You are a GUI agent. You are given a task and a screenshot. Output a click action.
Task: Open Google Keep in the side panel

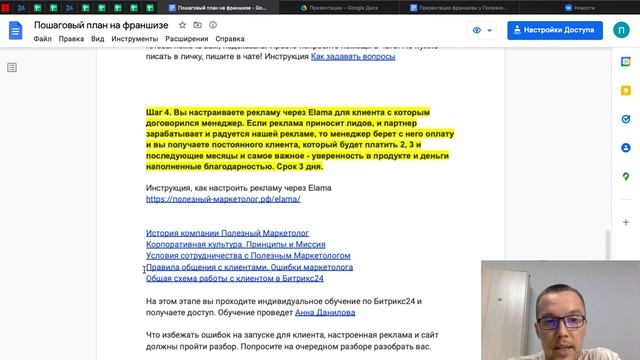626,90
